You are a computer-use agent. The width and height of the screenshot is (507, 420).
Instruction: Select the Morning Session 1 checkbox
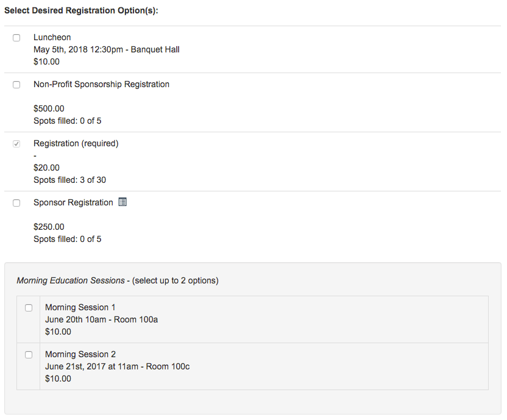tap(29, 308)
